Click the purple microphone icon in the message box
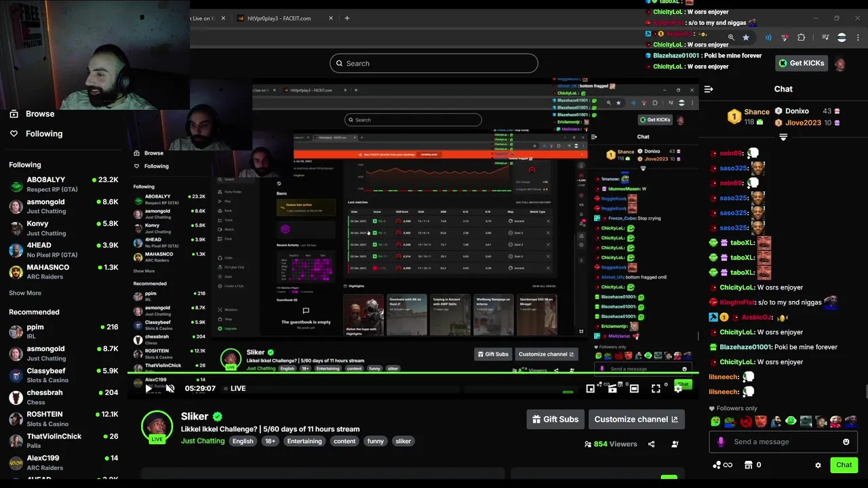Screen dimensions: 868x488 coord(721,442)
